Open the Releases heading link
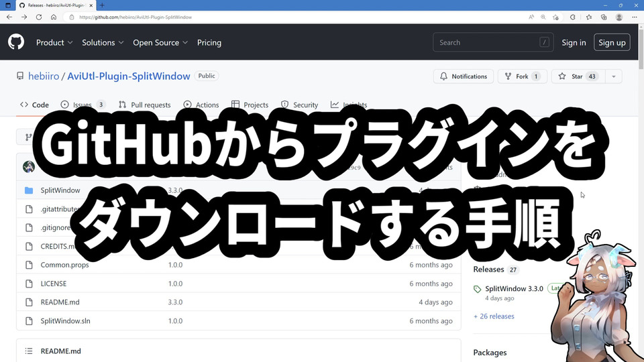The image size is (644, 362). coord(488,269)
